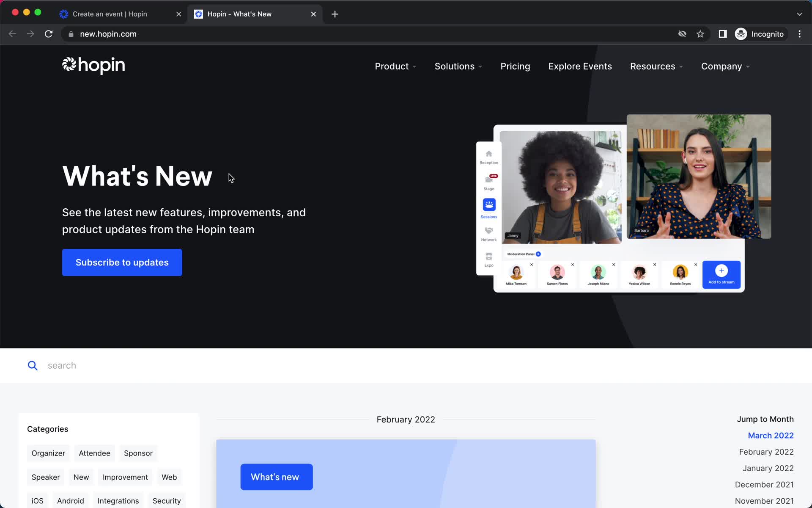Screen dimensions: 812x508
Task: Bookmark this page with the star icon
Action: tap(700, 34)
